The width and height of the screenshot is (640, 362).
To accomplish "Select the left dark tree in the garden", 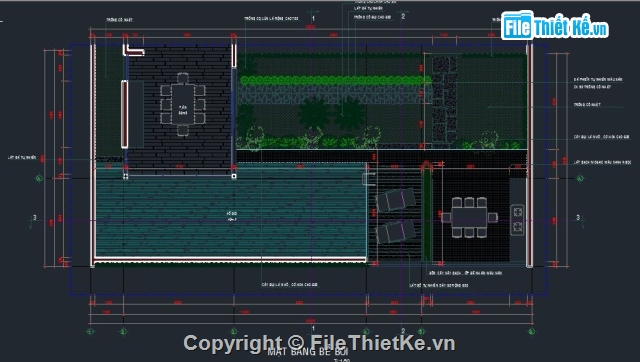I will pos(313,114).
